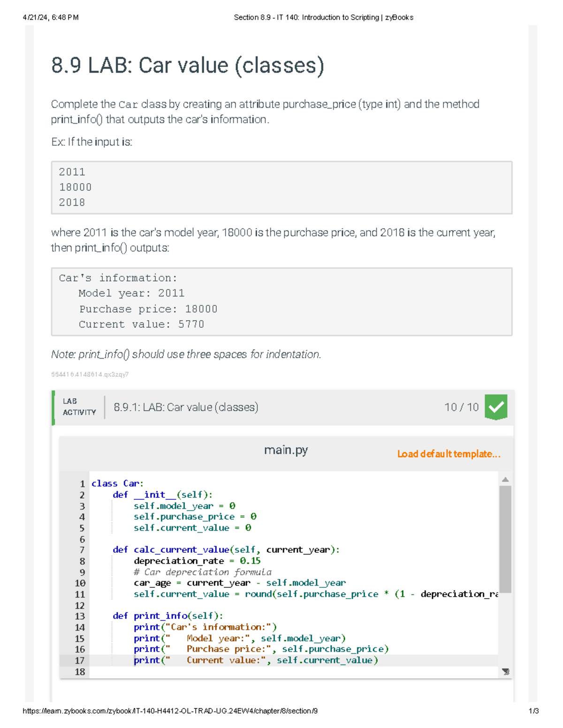Click the learn.zybooks.com URL in the footer
Viewport: 563px width, 728px height.
tap(170, 711)
